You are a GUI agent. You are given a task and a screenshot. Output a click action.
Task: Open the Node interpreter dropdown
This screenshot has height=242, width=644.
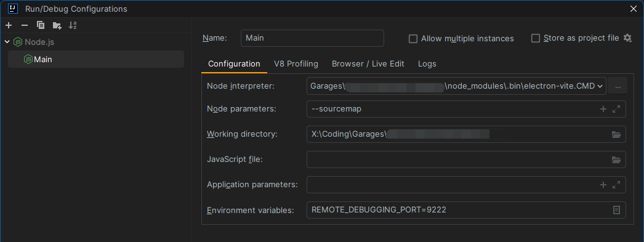pos(600,86)
